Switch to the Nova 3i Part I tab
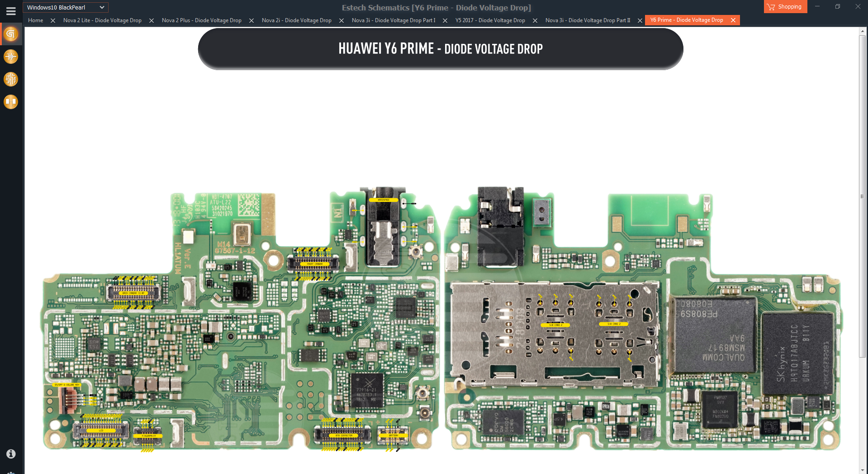Viewport: 868px width, 474px height. pyautogui.click(x=394, y=20)
